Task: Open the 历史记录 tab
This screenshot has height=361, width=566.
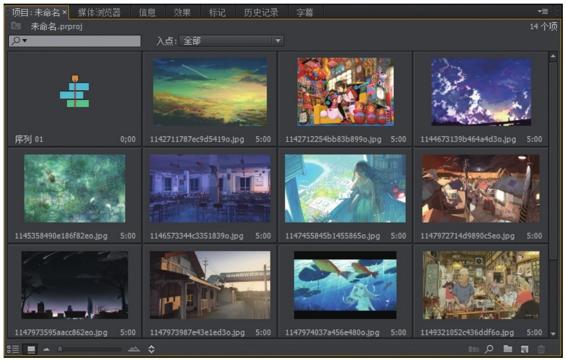Action: [x=261, y=13]
